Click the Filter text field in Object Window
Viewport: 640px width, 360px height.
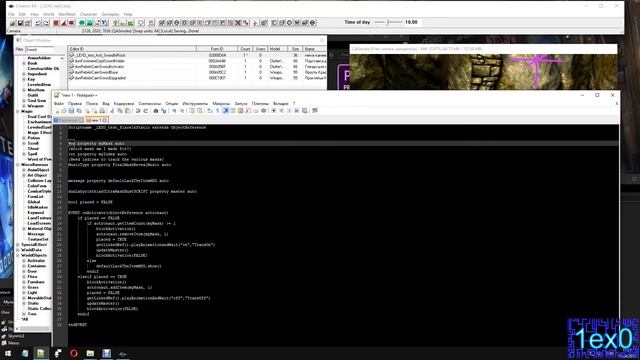click(x=39, y=49)
